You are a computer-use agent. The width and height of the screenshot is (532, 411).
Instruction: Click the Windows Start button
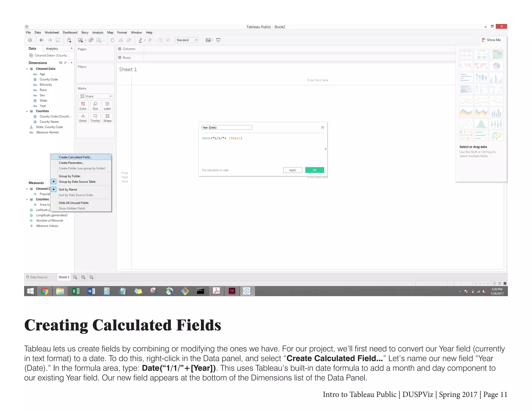(30, 291)
